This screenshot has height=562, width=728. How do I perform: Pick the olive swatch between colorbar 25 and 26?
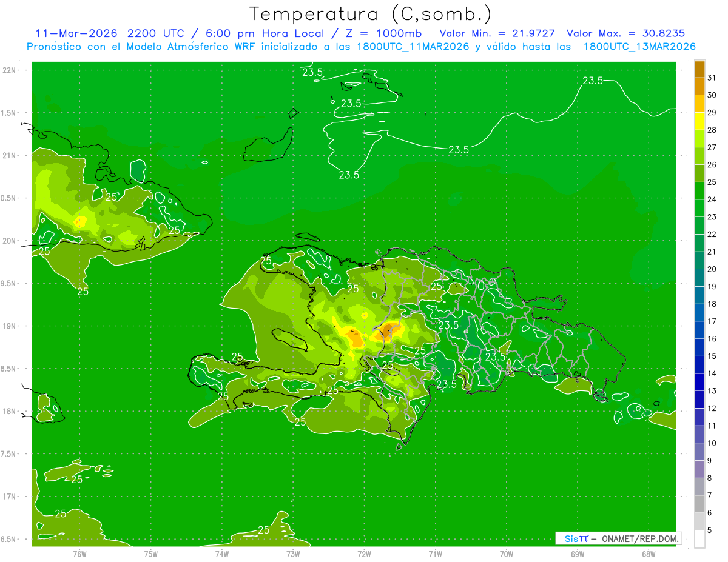tap(699, 173)
